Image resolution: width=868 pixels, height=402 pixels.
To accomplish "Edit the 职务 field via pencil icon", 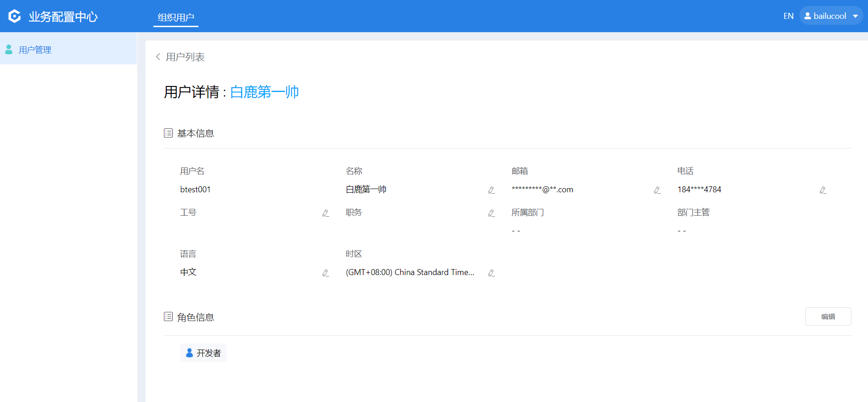I will click(491, 213).
